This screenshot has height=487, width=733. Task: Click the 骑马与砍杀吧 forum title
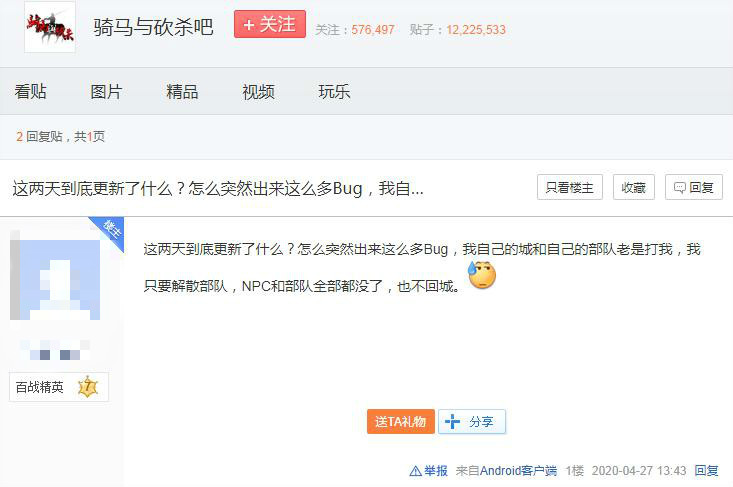tap(153, 27)
